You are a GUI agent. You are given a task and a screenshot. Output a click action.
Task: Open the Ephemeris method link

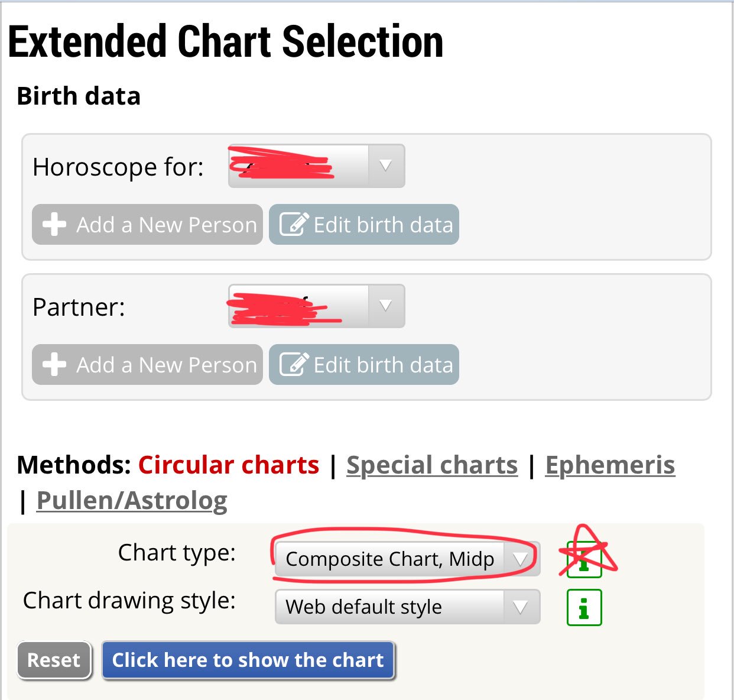610,465
